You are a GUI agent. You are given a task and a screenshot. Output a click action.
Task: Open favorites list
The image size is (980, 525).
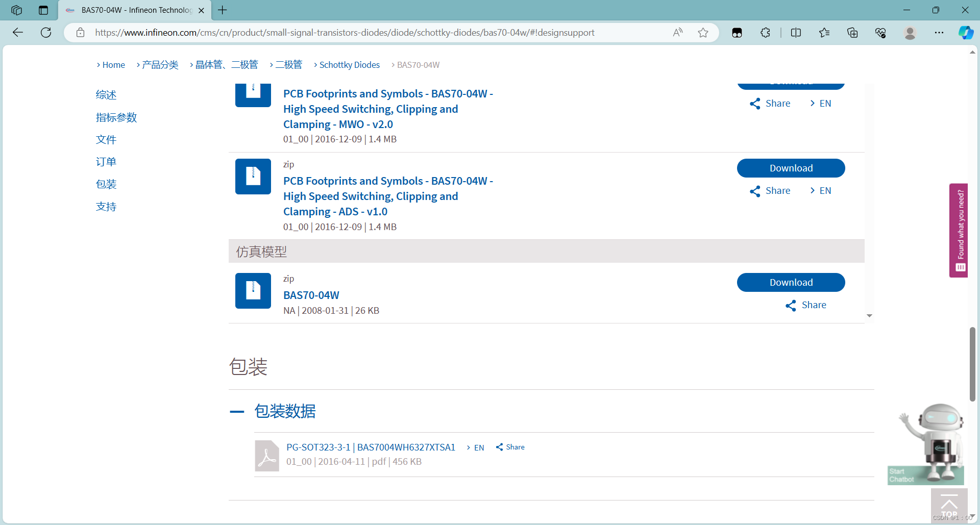pyautogui.click(x=824, y=33)
